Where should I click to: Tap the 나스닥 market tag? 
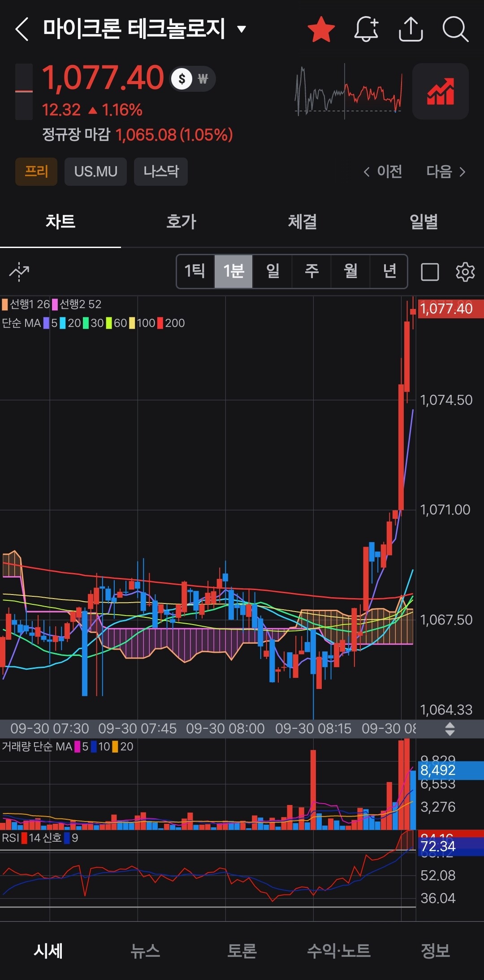[161, 171]
